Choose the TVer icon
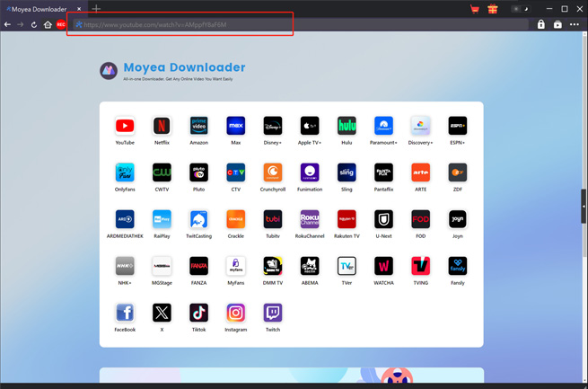This screenshot has height=389, width=588. coord(347,266)
